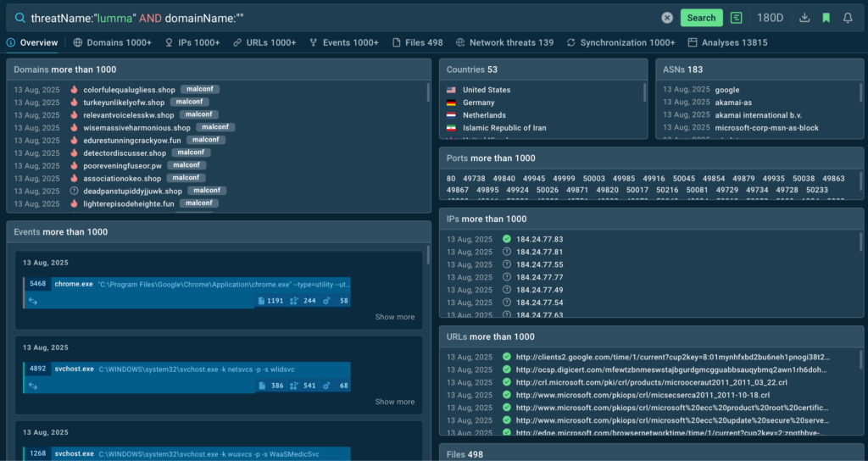Open the query builder icon beside Search
Image resolution: width=868 pixels, height=461 pixels.
coord(736,18)
